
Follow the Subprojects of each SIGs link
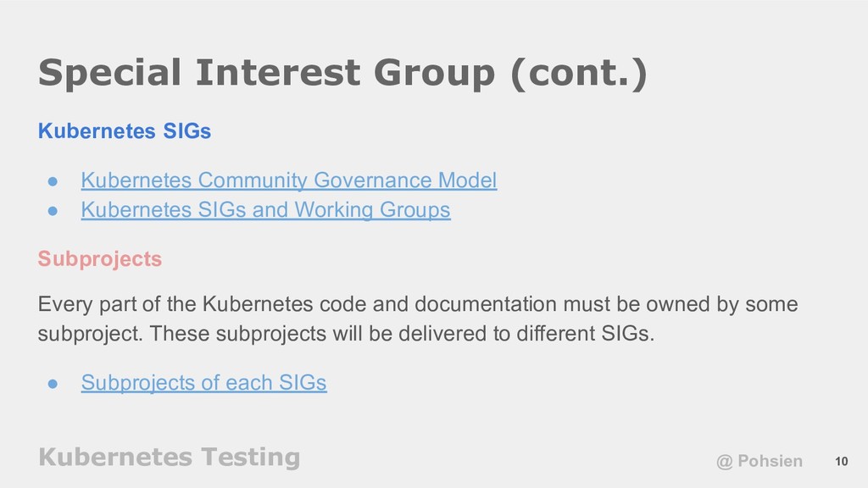pos(203,383)
